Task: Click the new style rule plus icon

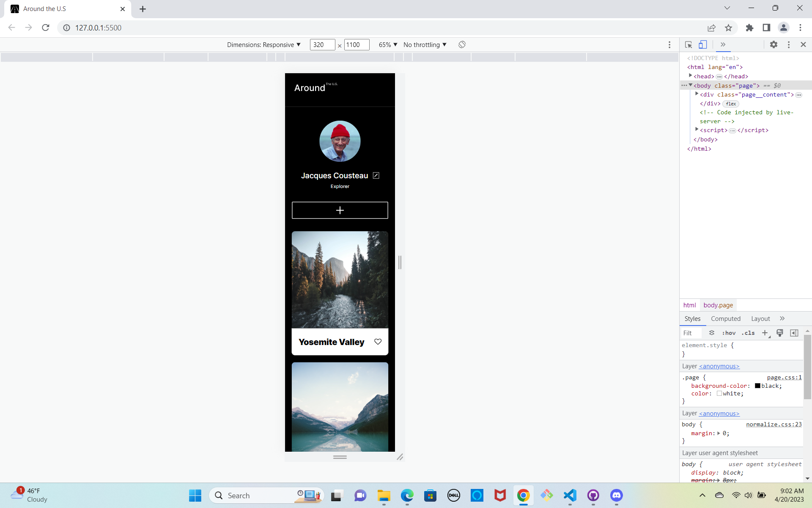Action: click(765, 333)
